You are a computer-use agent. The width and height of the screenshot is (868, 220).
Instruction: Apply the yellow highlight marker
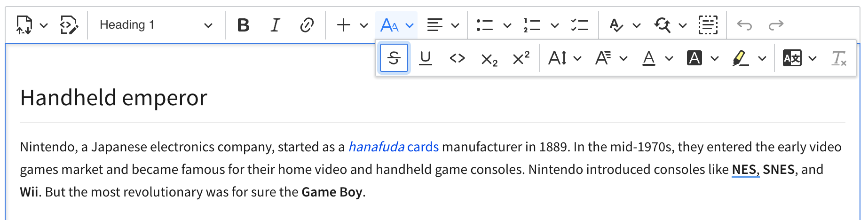(x=741, y=58)
